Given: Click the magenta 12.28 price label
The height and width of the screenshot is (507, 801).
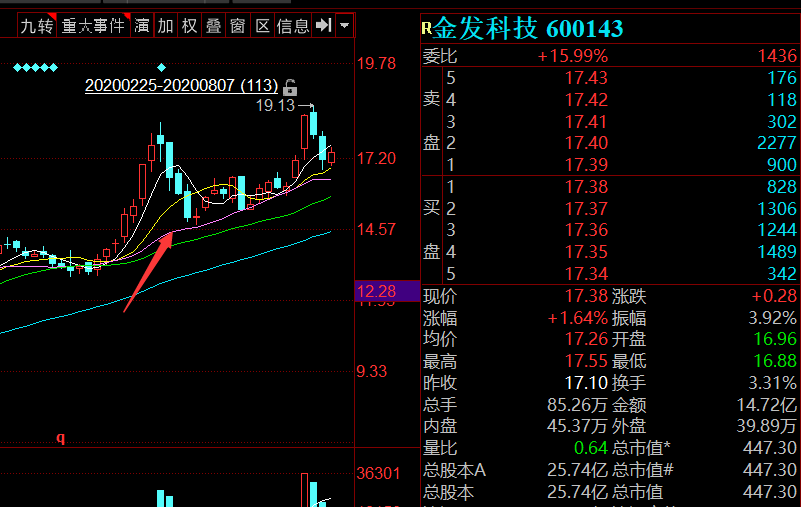Looking at the screenshot, I should pyautogui.click(x=377, y=291).
